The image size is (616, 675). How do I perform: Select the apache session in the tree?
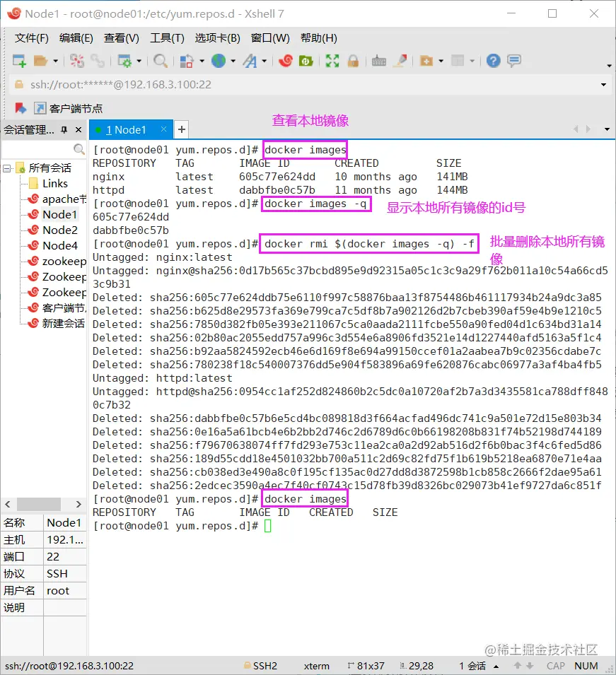[64, 199]
